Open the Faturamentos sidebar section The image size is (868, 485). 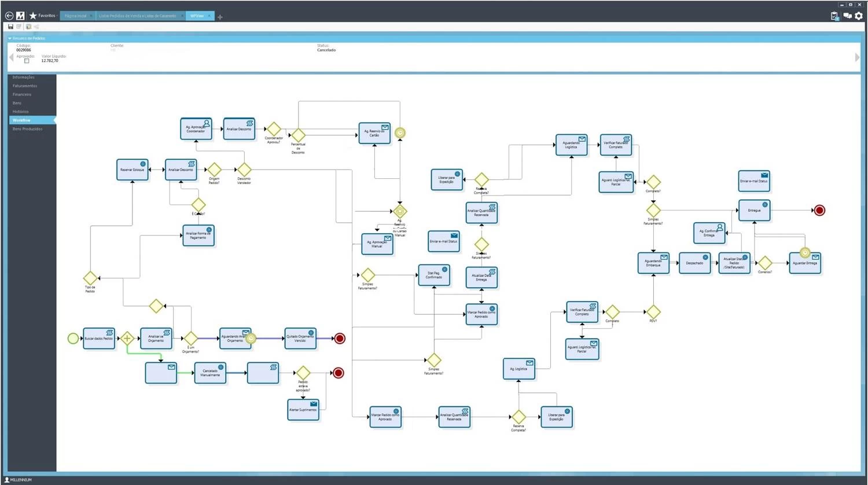coord(25,86)
